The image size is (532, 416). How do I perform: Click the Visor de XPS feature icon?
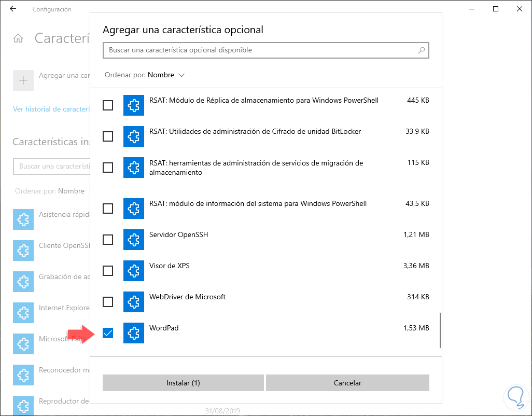[x=133, y=271]
